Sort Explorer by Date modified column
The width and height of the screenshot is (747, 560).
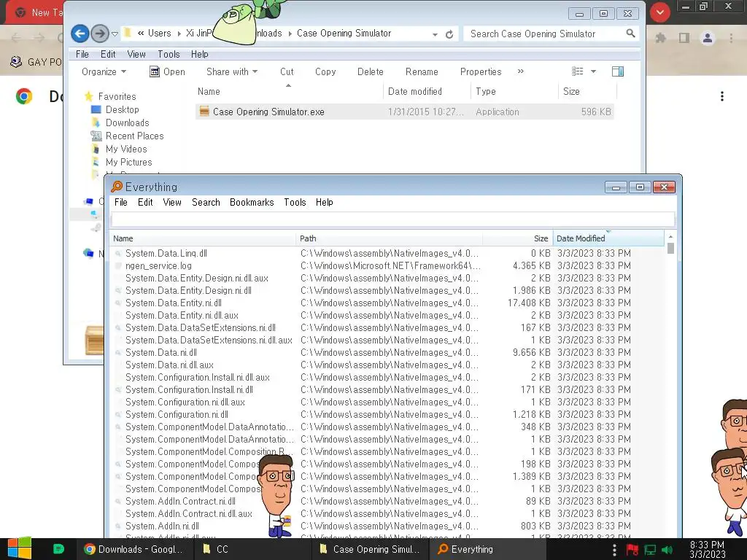pos(427,91)
